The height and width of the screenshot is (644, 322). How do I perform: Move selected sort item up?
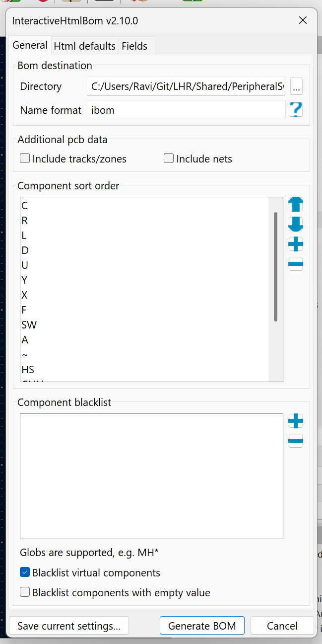(x=296, y=204)
